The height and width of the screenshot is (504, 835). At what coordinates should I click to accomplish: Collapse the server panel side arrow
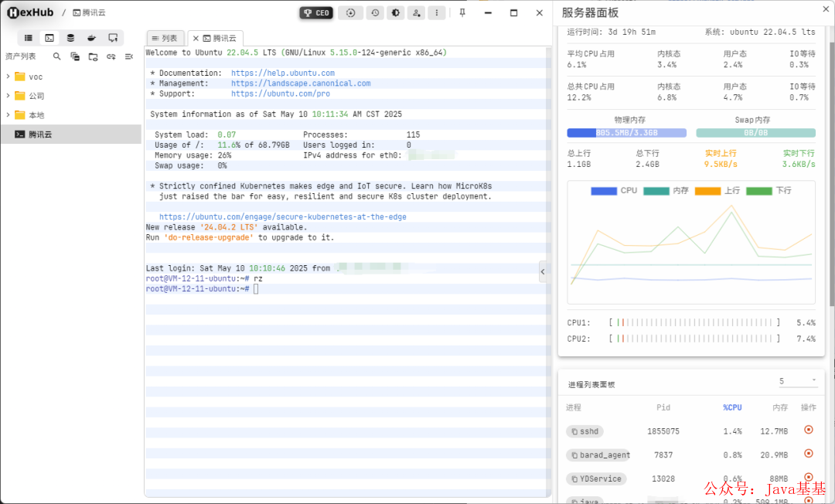click(x=543, y=272)
